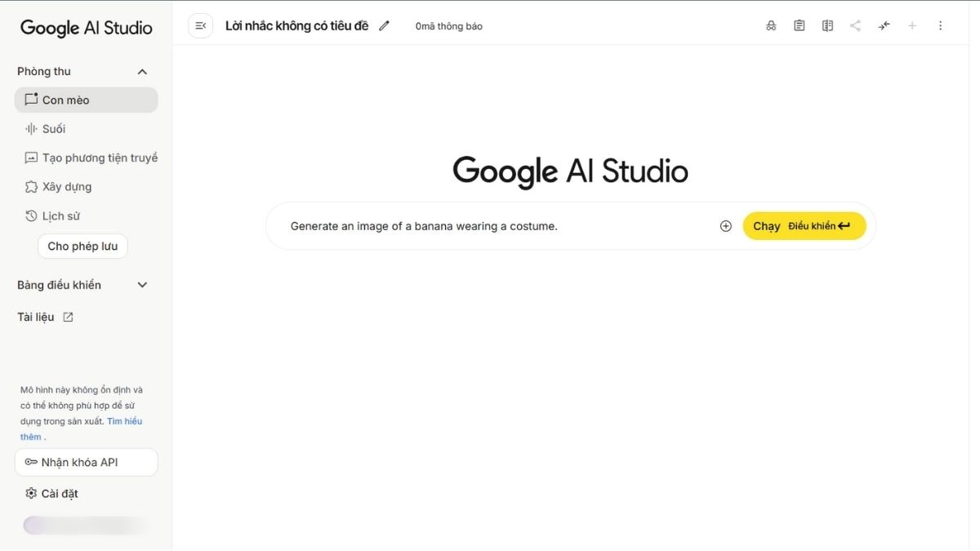The height and width of the screenshot is (551, 980).
Task: Open Tài liệu external link
Action: (x=46, y=318)
